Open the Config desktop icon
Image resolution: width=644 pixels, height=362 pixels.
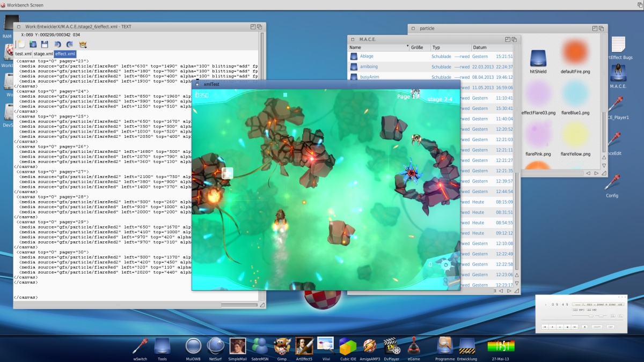(612, 183)
